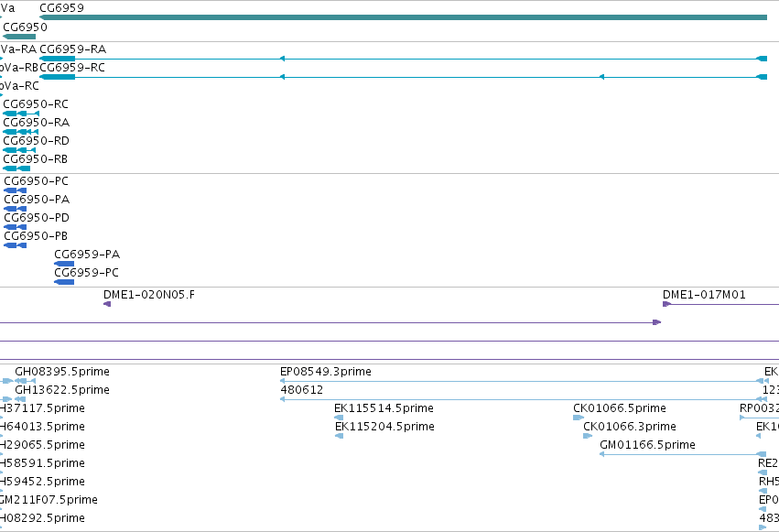Open transcript CG6959-RC label
Viewport: 779px width, 532px height.
pos(72,67)
